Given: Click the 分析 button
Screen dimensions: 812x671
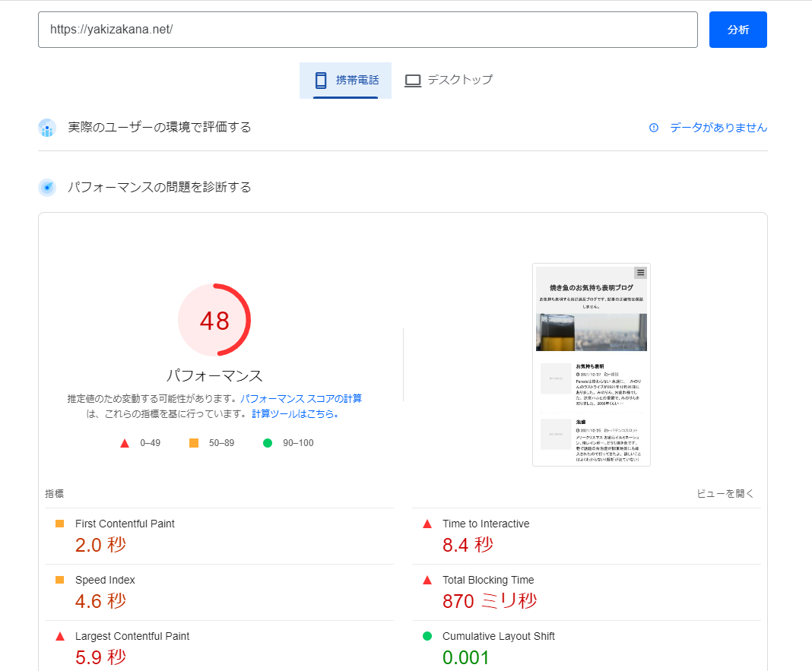Looking at the screenshot, I should [x=737, y=30].
